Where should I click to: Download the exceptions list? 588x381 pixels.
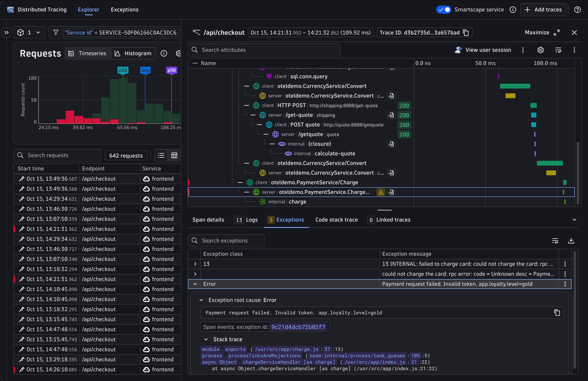click(571, 241)
